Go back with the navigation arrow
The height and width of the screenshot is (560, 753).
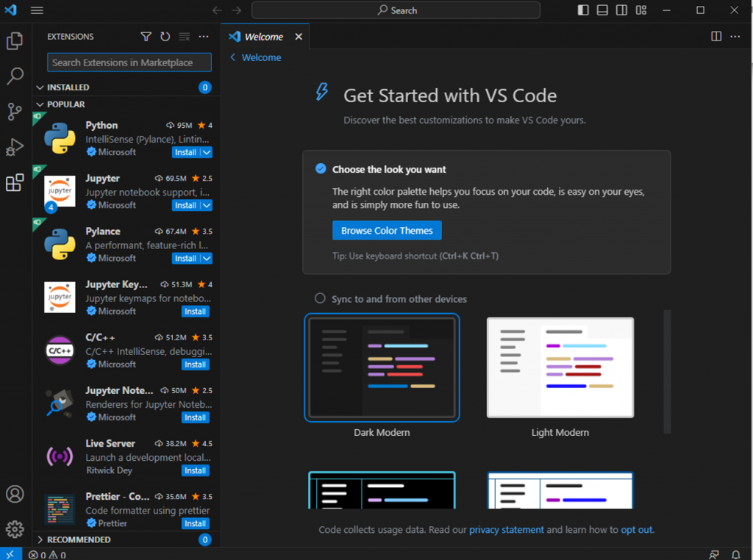click(217, 10)
